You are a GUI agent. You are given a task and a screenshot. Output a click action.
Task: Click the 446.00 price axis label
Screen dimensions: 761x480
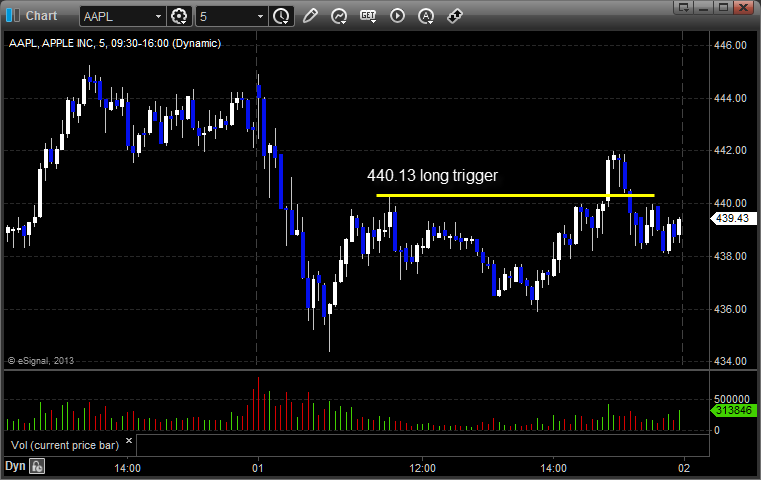pos(730,45)
